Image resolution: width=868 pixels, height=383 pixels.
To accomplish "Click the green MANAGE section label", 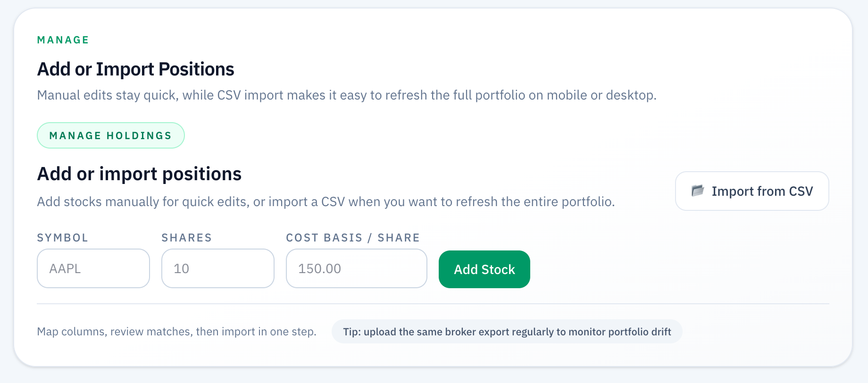I will click(x=63, y=40).
